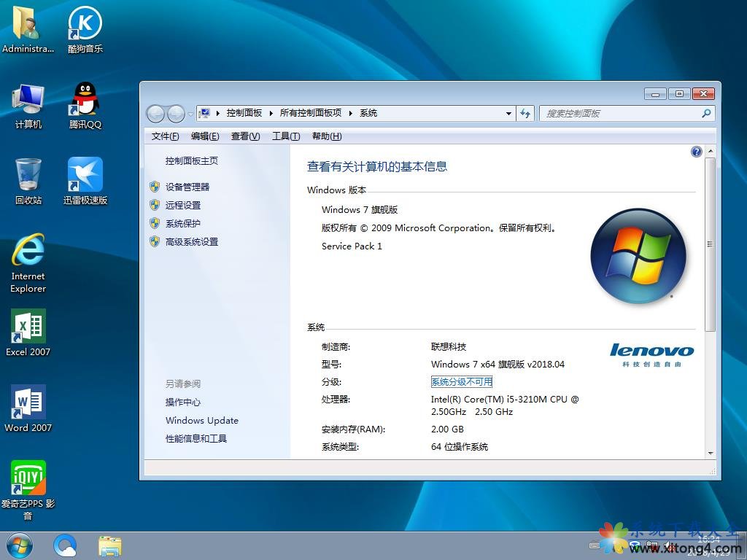Open the 工具(T) menu
747x560 pixels.
click(286, 136)
